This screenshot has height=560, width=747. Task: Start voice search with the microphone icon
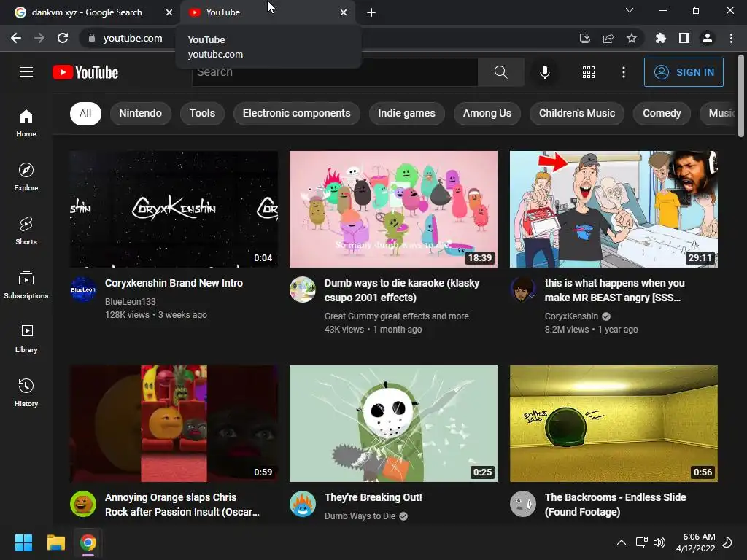[x=544, y=72]
